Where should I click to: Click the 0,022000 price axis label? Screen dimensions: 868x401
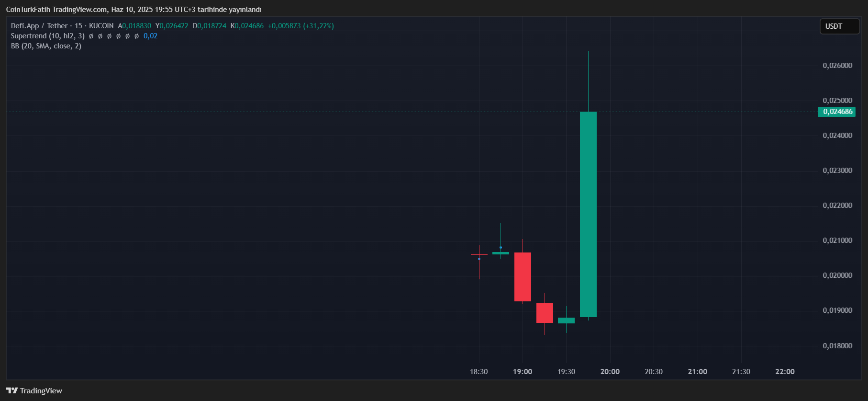pos(837,206)
